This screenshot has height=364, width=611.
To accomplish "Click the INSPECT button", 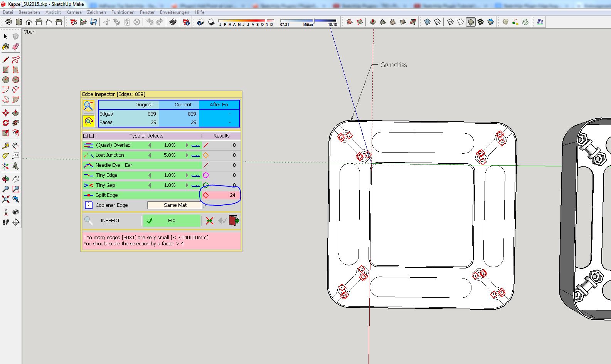I will [x=110, y=221].
